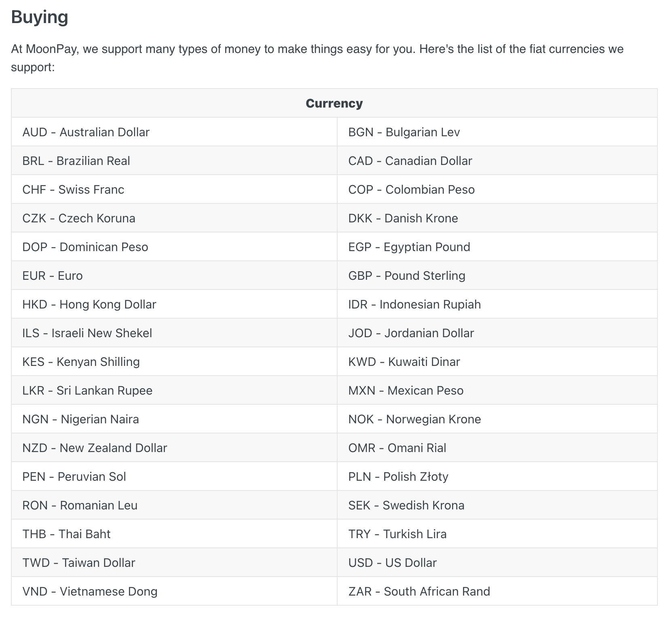The height and width of the screenshot is (617, 672).
Task: Click CHF - Swiss Franc entry
Action: (x=174, y=189)
